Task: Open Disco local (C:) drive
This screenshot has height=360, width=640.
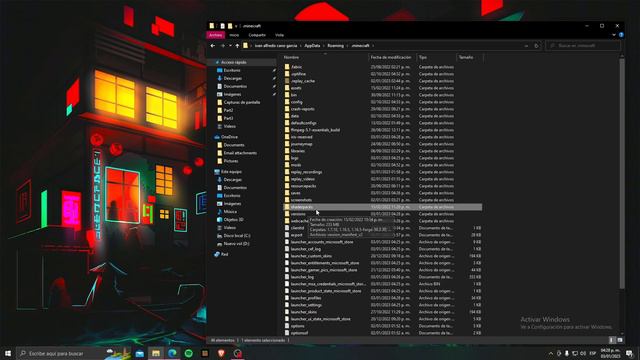Action: [237, 236]
